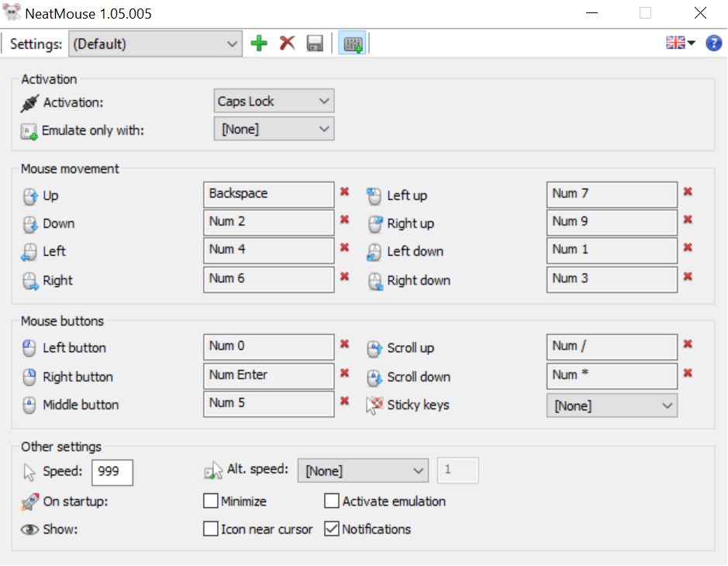Clear the Left key binding Num 4
The height and width of the screenshot is (566, 728).
tap(344, 247)
